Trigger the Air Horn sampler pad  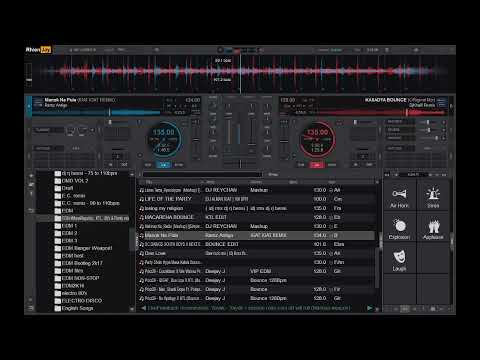point(399,197)
